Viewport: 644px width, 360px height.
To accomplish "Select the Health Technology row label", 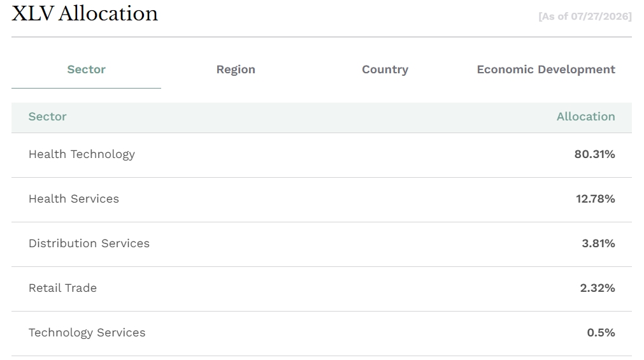I will click(x=82, y=154).
